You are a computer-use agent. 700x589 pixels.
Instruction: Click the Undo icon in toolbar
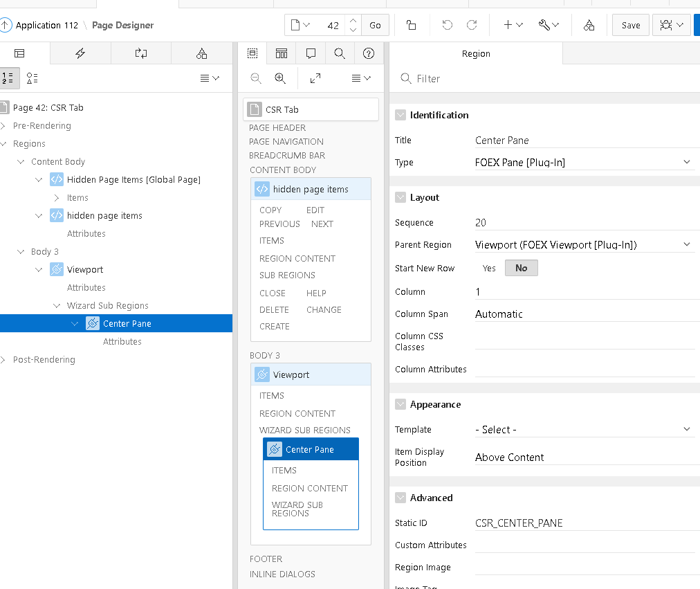coord(448,25)
